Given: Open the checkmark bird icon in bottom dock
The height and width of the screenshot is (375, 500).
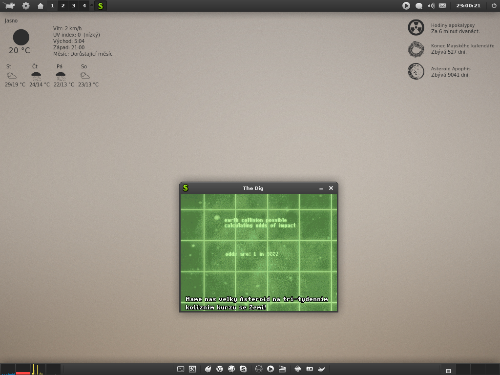Looking at the screenshot, I should tap(322, 369).
